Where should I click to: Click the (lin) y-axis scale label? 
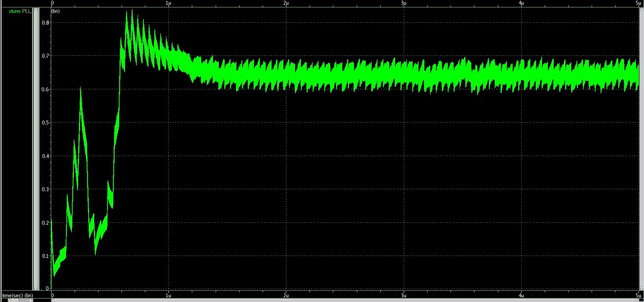[55, 11]
